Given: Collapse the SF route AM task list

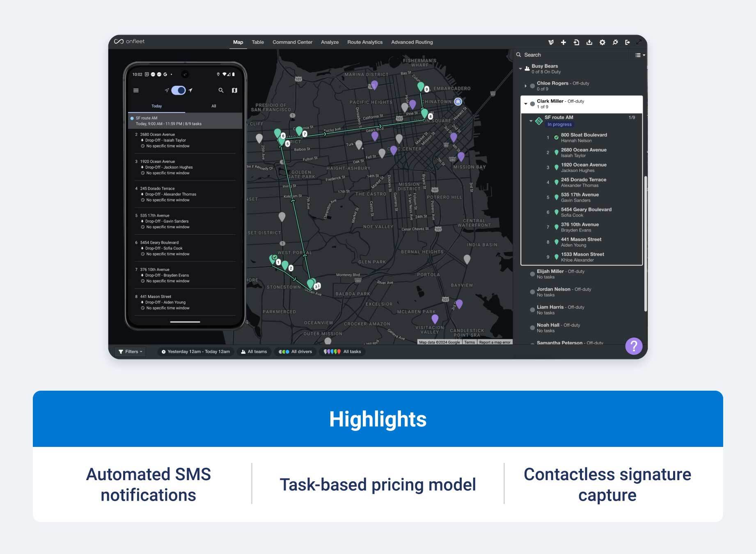Looking at the screenshot, I should pos(531,121).
